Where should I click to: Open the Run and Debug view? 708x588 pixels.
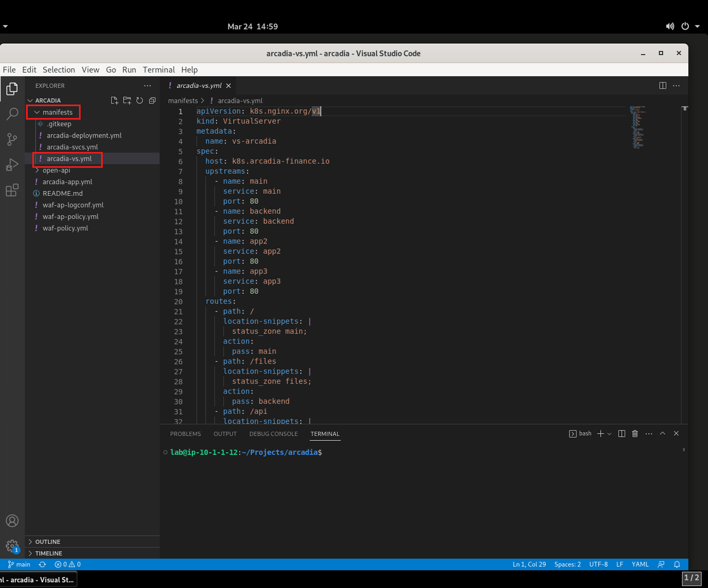point(12,165)
